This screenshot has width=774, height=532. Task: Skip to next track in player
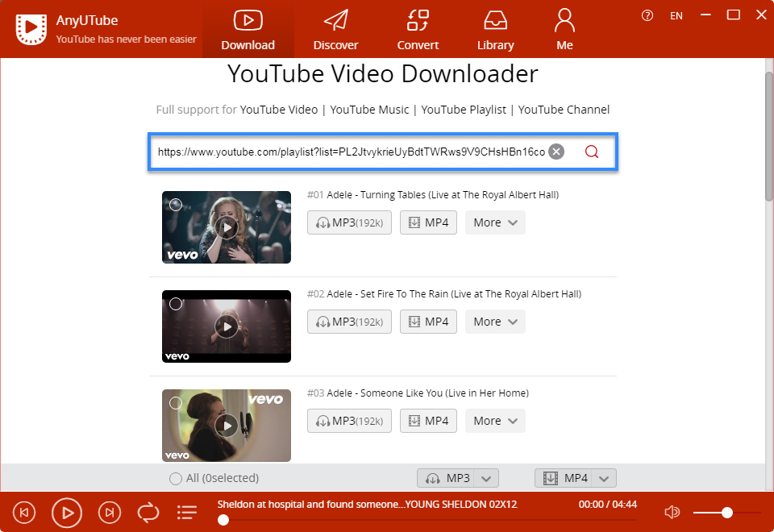pyautogui.click(x=109, y=513)
